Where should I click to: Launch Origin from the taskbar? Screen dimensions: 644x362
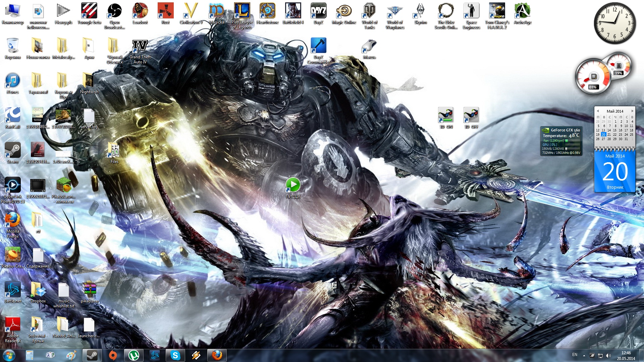click(x=113, y=355)
